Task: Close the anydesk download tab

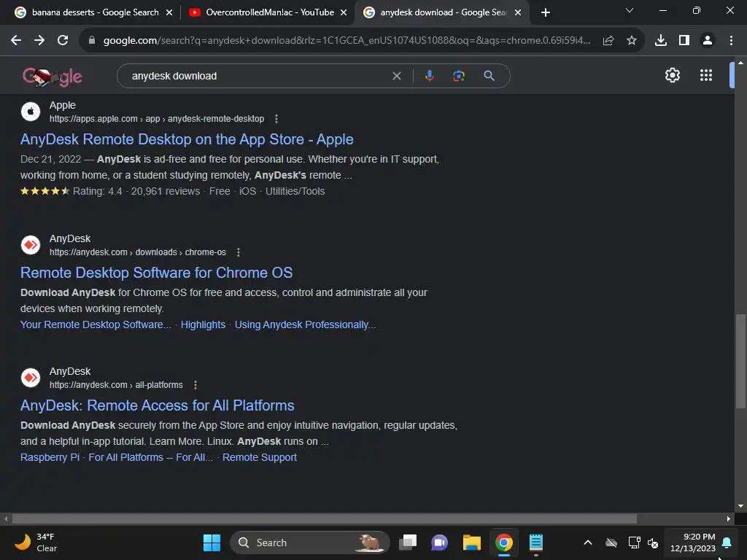Action: pos(518,13)
